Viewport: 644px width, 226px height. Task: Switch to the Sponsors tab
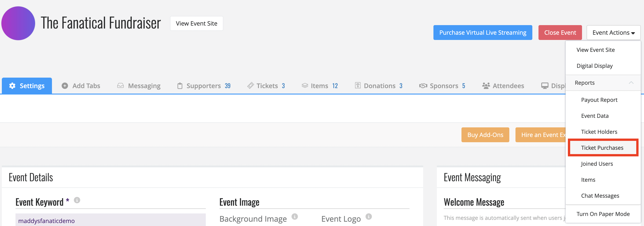point(442,86)
